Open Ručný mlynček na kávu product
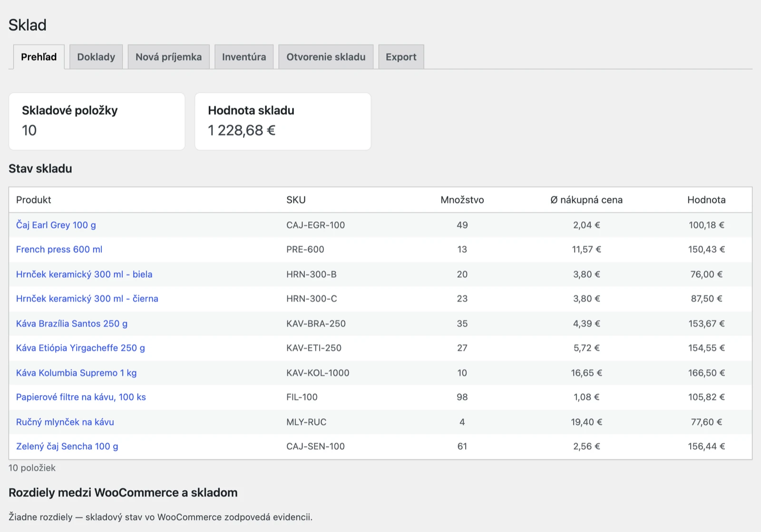This screenshot has height=532, width=761. (65, 422)
